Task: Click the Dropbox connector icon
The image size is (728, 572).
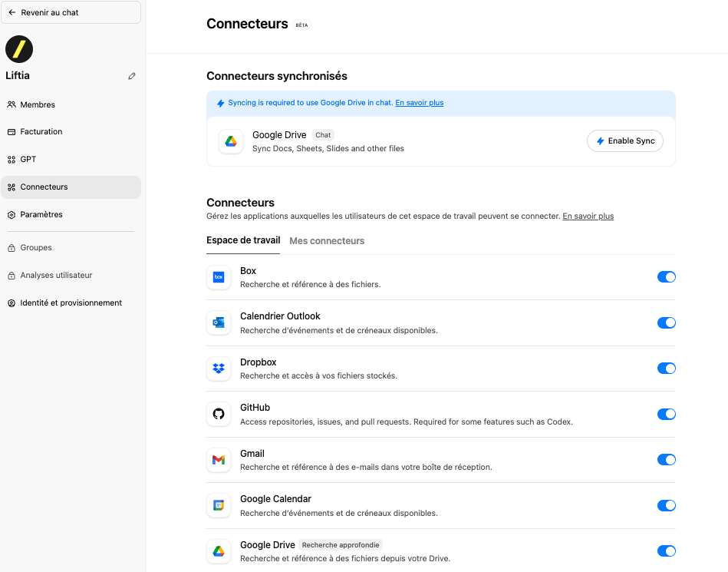Action: (x=219, y=369)
